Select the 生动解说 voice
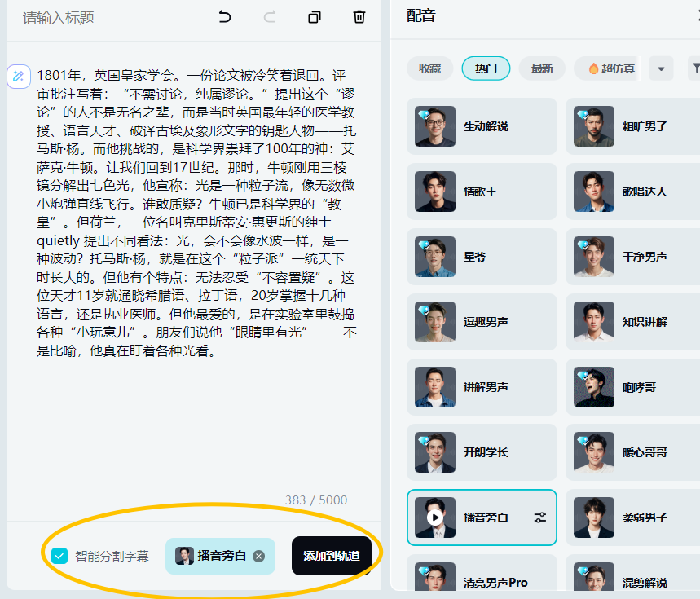 [x=482, y=126]
